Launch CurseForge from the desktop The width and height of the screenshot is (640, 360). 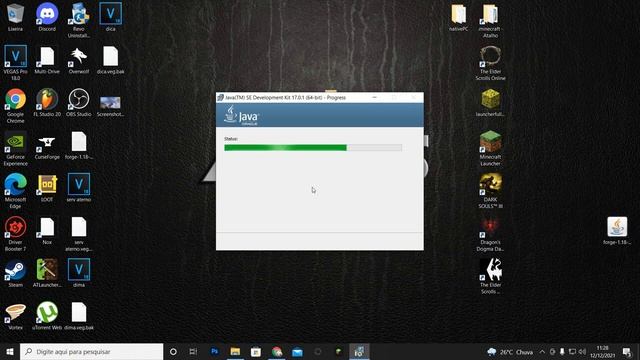click(x=47, y=146)
